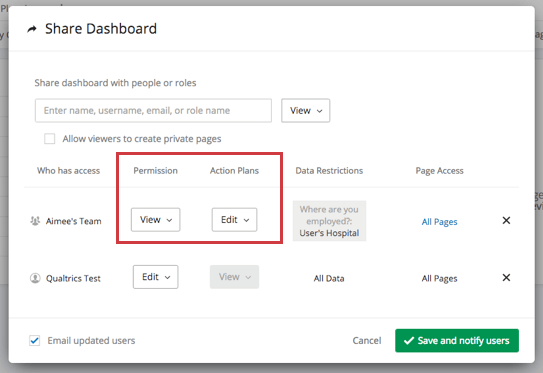Viewport: 543px width, 373px height.
Task: Remove Aimee's Team access with the X
Action: coord(506,220)
